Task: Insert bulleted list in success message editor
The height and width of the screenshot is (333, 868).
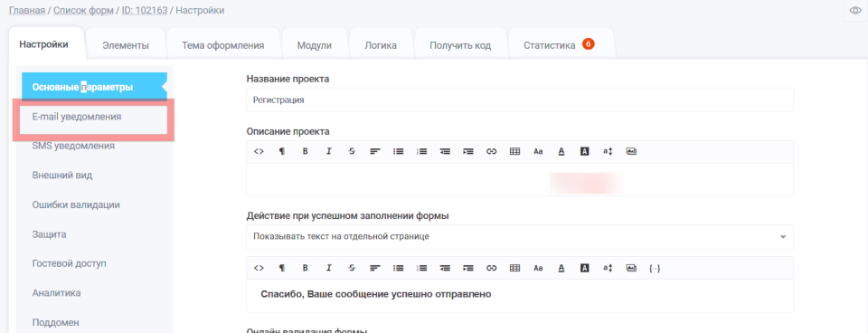Action: coord(398,268)
